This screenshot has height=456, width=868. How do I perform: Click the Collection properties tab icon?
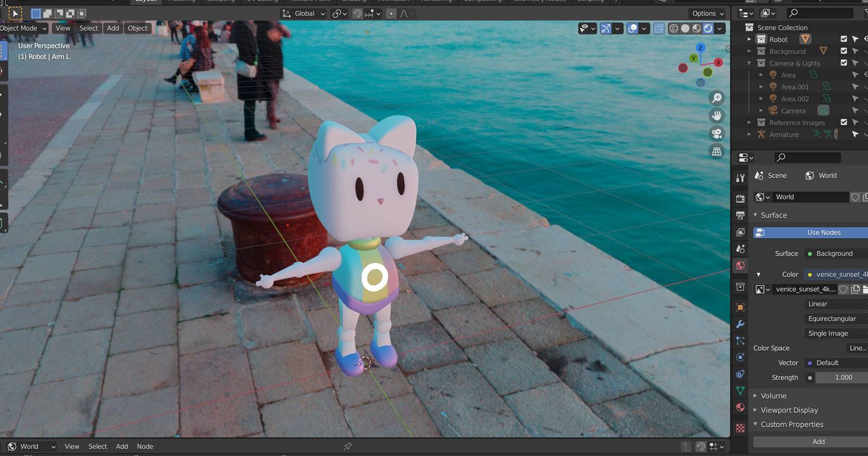(740, 287)
